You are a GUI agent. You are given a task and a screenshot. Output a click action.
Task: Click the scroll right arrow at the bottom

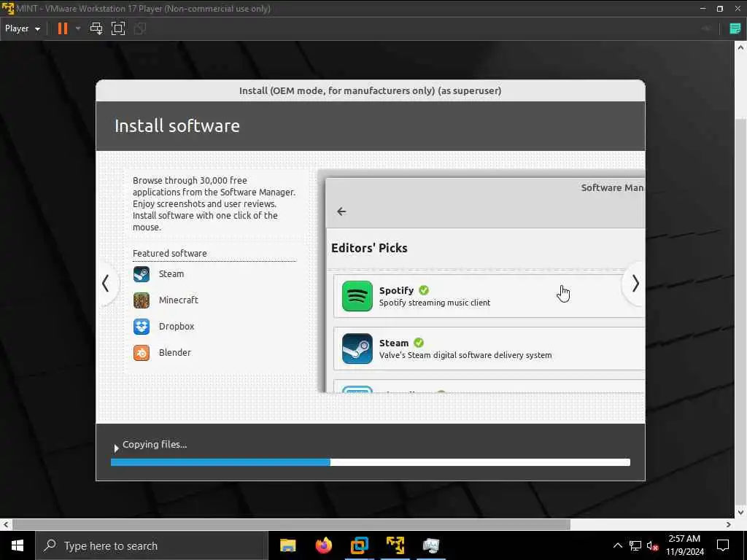pos(729,524)
